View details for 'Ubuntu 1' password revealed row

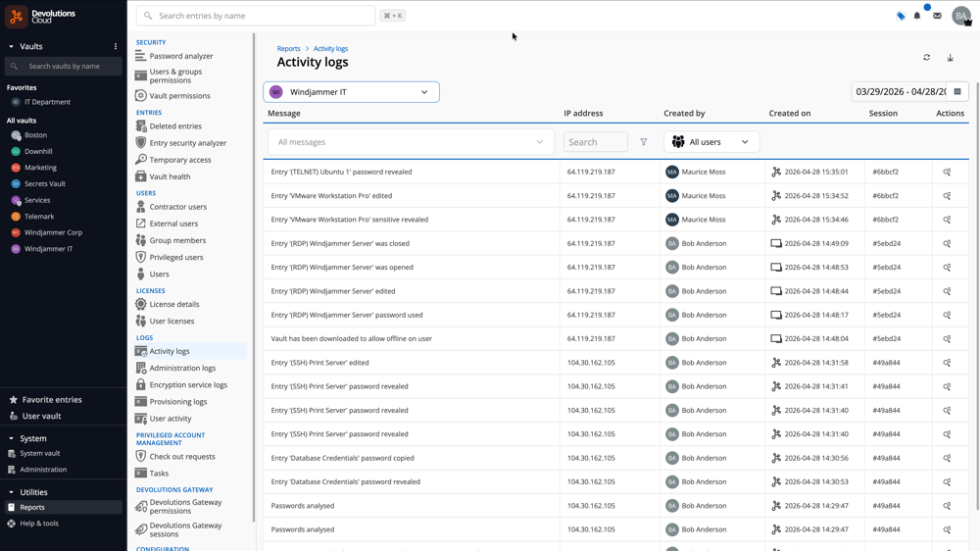click(x=947, y=172)
